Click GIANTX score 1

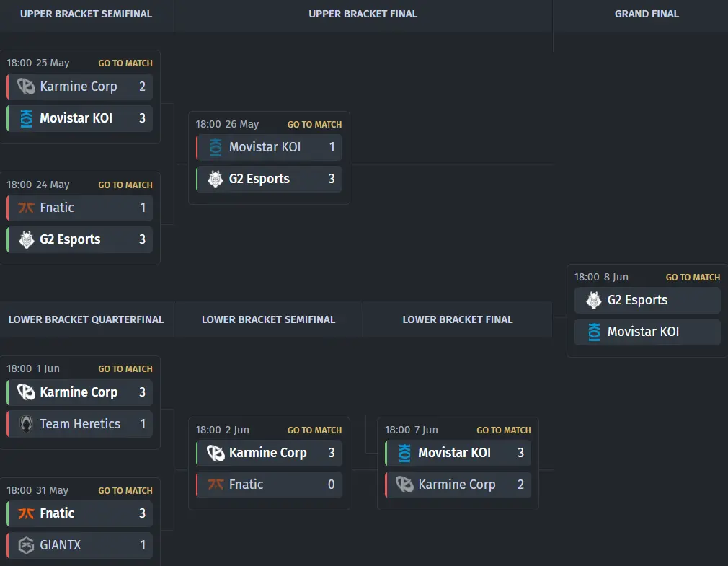(x=143, y=545)
